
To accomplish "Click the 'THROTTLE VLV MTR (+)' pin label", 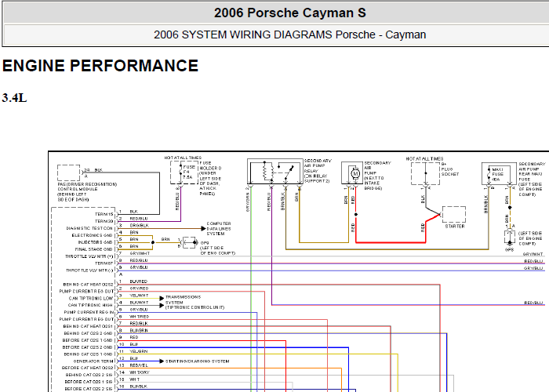I will 89,256.
